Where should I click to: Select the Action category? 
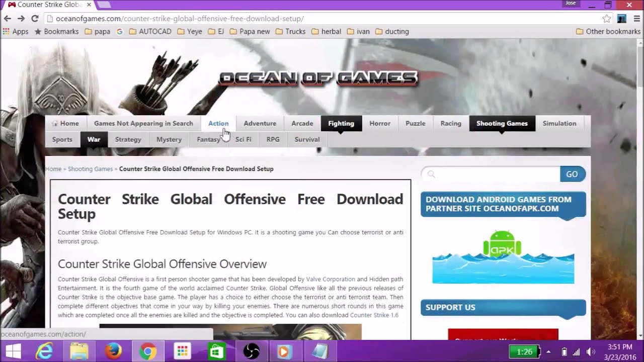(218, 123)
